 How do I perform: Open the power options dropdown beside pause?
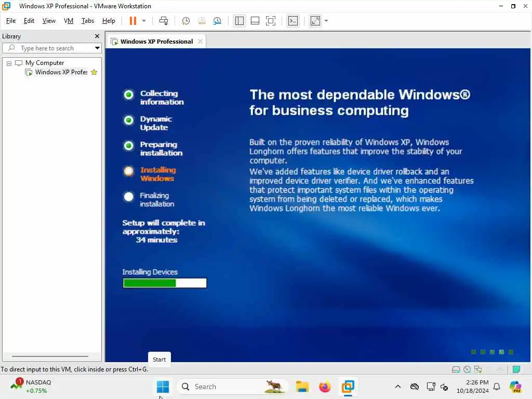tap(144, 21)
